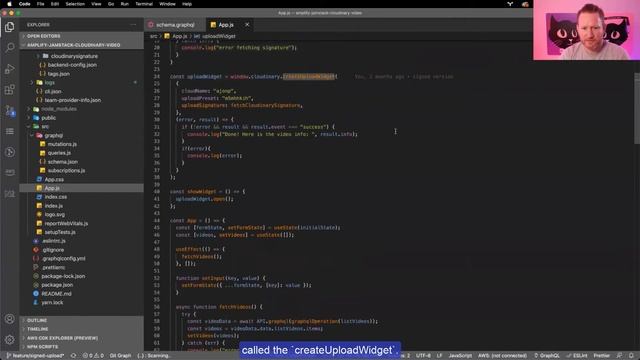Viewport: 640px width, 360px height.
Task: Click ESLint in the status bar
Action: [577, 356]
